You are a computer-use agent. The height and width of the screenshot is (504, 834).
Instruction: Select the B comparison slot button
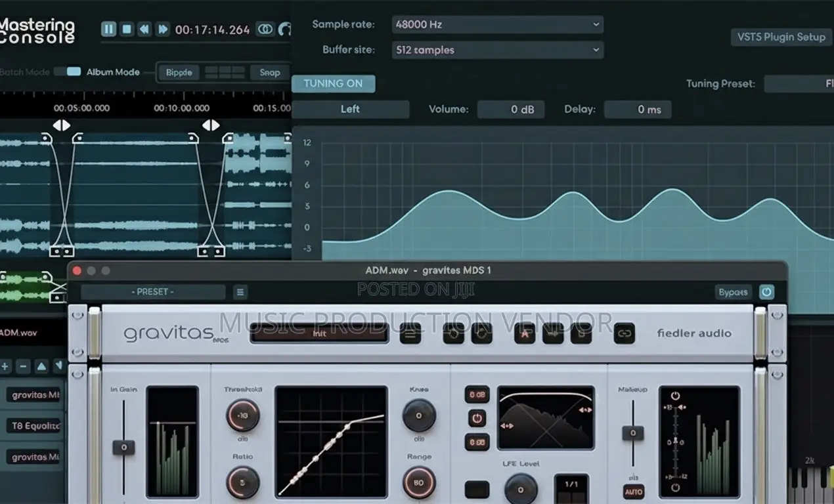(x=581, y=333)
